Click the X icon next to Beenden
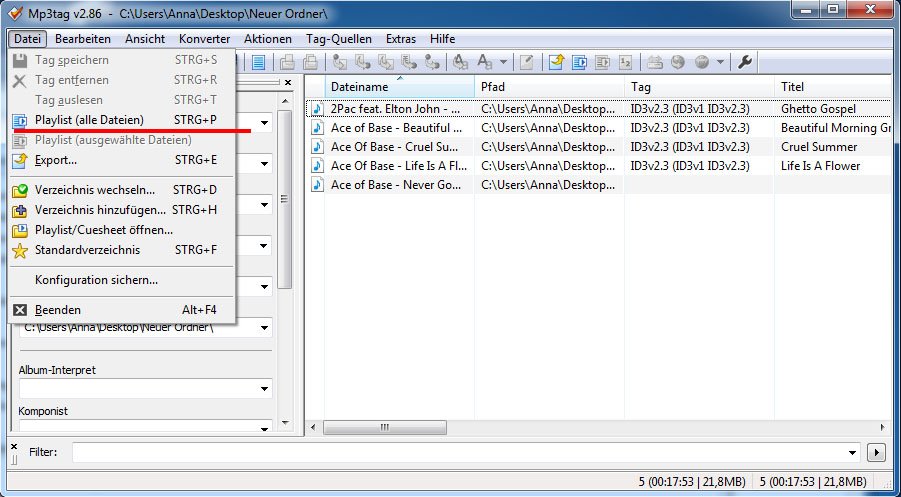 pos(19,310)
